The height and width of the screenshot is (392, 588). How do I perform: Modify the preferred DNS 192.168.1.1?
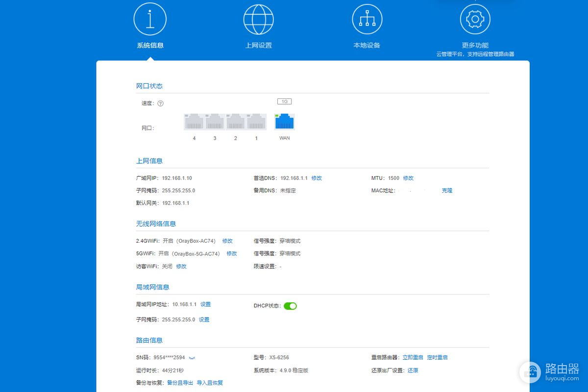click(317, 178)
